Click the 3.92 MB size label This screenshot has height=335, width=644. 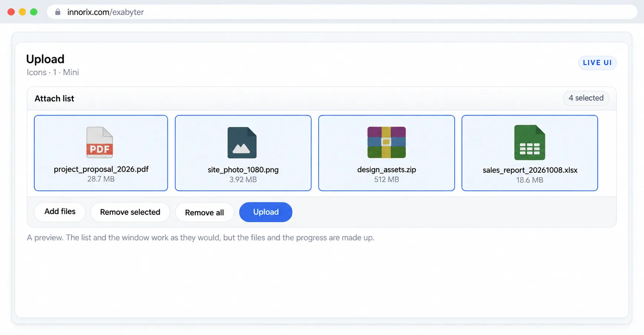(x=243, y=180)
